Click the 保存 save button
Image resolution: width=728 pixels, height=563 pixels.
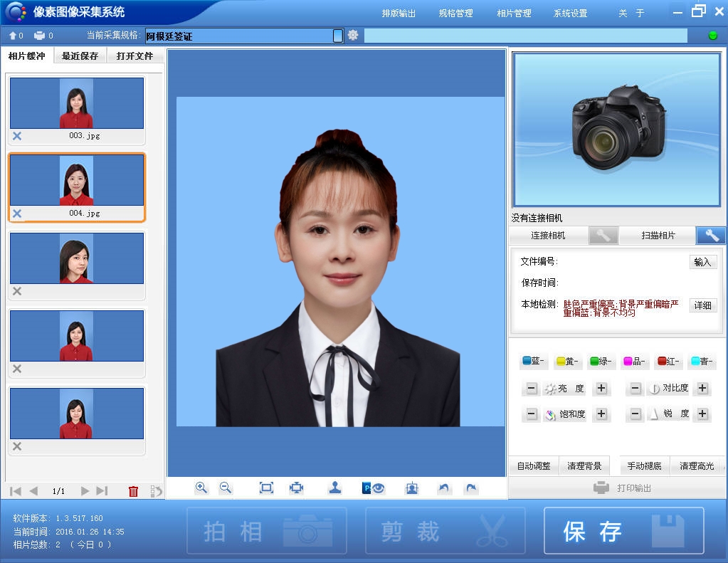click(x=623, y=531)
